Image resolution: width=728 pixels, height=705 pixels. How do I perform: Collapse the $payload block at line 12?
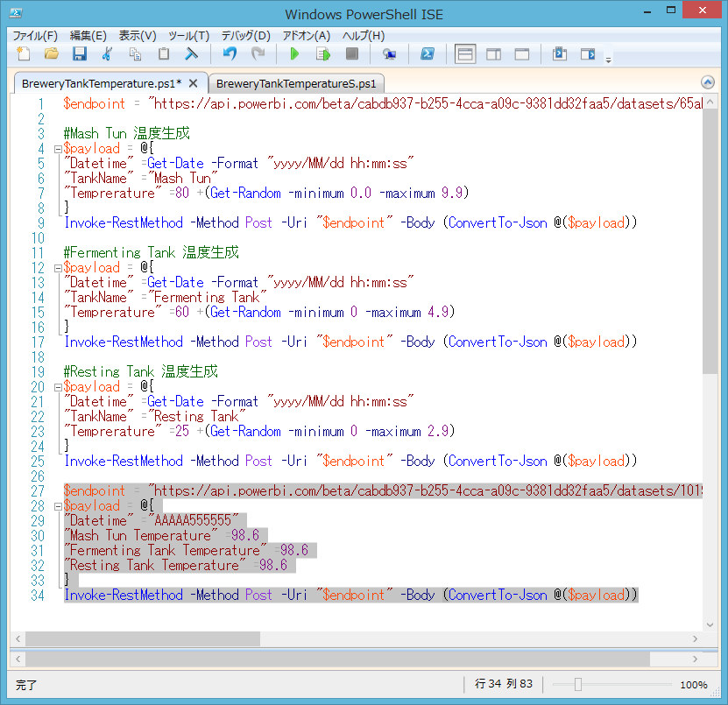[x=58, y=268]
